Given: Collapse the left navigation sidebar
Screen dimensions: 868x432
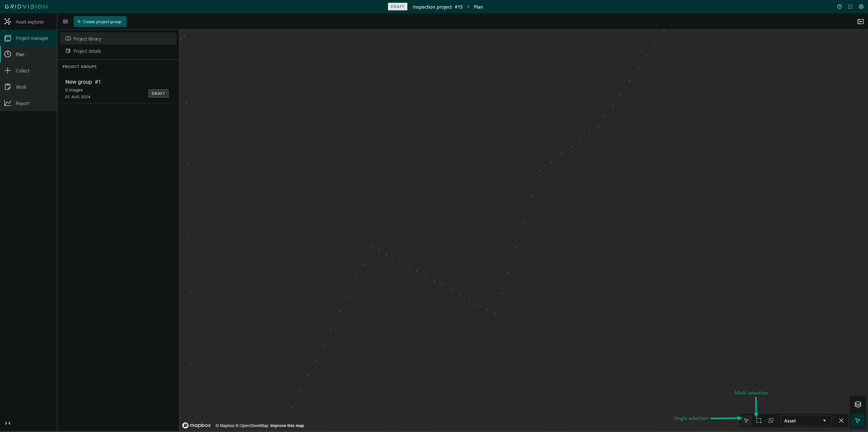Looking at the screenshot, I should 8,423.
